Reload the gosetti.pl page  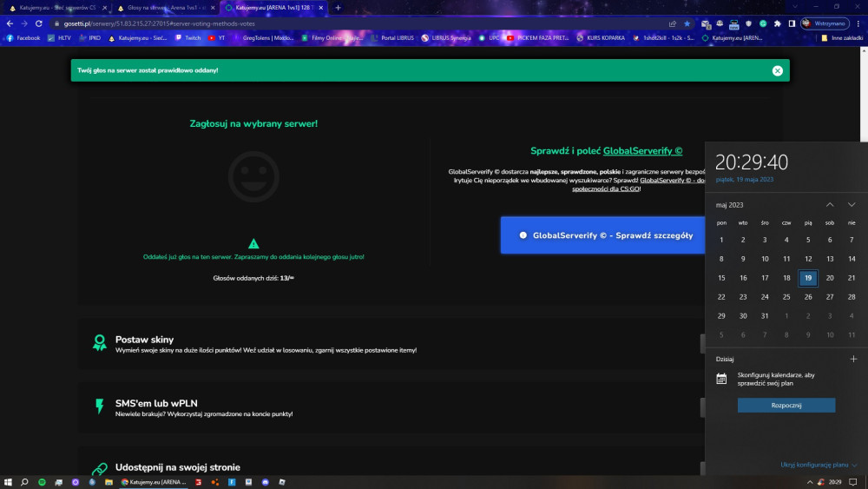pyautogui.click(x=39, y=23)
